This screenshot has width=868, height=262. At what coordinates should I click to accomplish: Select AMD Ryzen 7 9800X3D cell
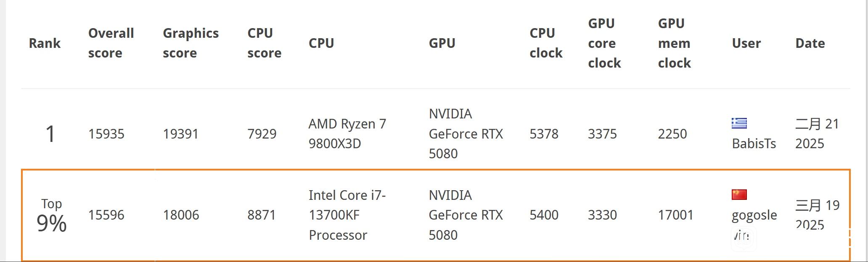click(x=347, y=134)
